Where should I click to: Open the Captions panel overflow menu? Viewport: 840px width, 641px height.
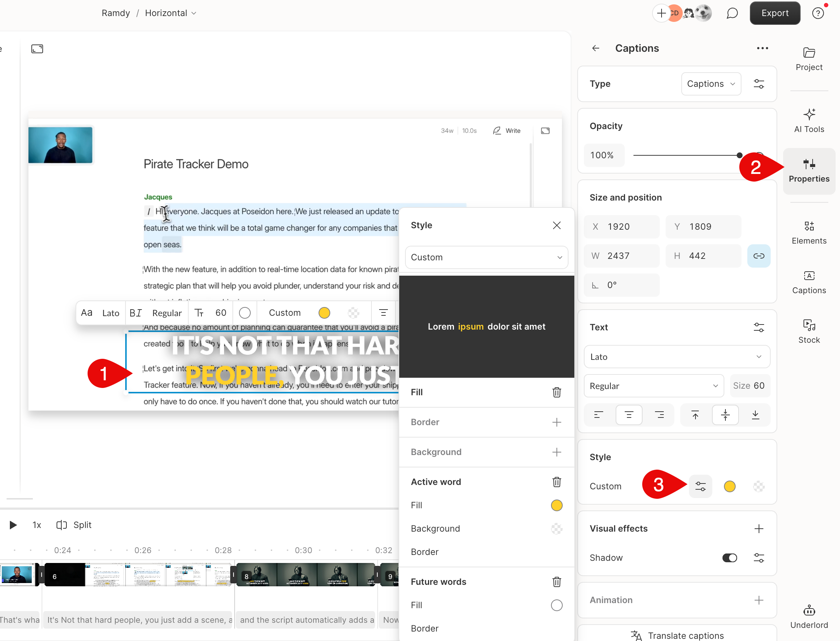(x=762, y=48)
